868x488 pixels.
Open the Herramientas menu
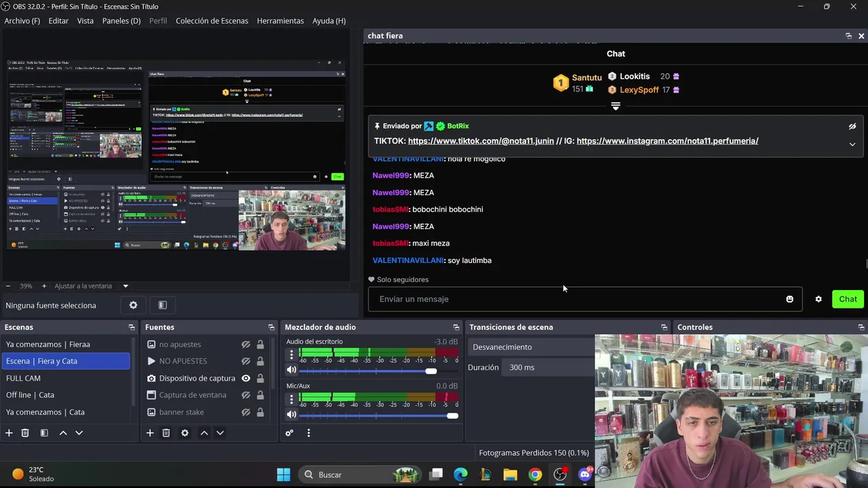coord(280,21)
